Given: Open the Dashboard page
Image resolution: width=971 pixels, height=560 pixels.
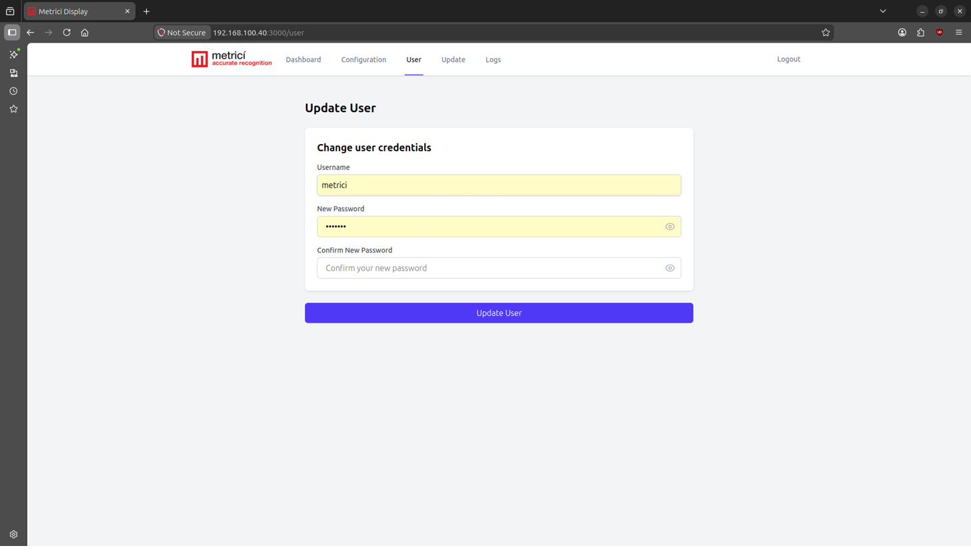Looking at the screenshot, I should pyautogui.click(x=303, y=60).
